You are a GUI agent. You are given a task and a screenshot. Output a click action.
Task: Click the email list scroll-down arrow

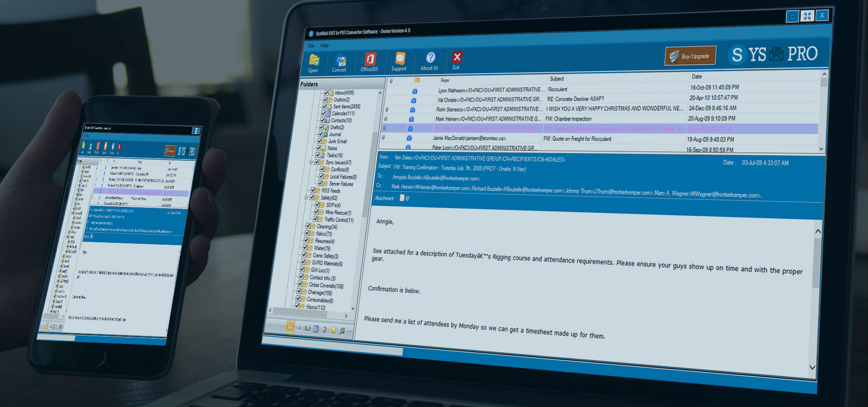point(821,149)
